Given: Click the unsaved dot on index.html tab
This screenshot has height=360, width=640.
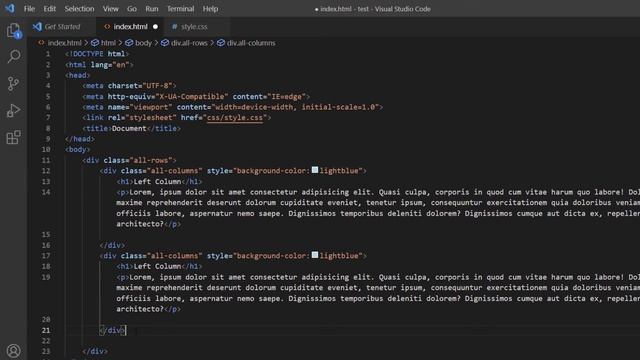Looking at the screenshot, I should click(155, 27).
